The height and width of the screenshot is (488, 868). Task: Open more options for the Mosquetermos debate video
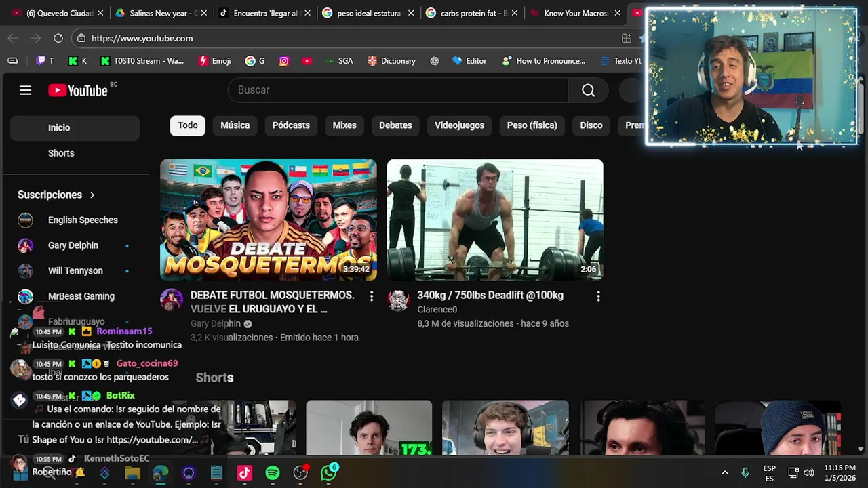371,296
